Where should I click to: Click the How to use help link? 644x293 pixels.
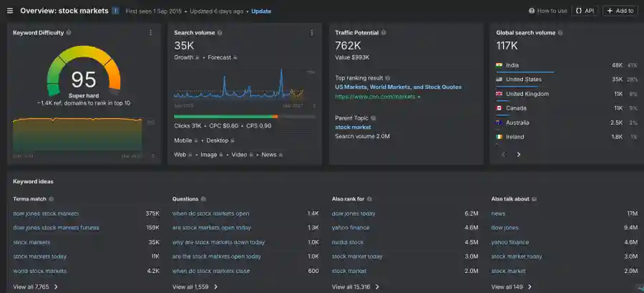pyautogui.click(x=547, y=11)
